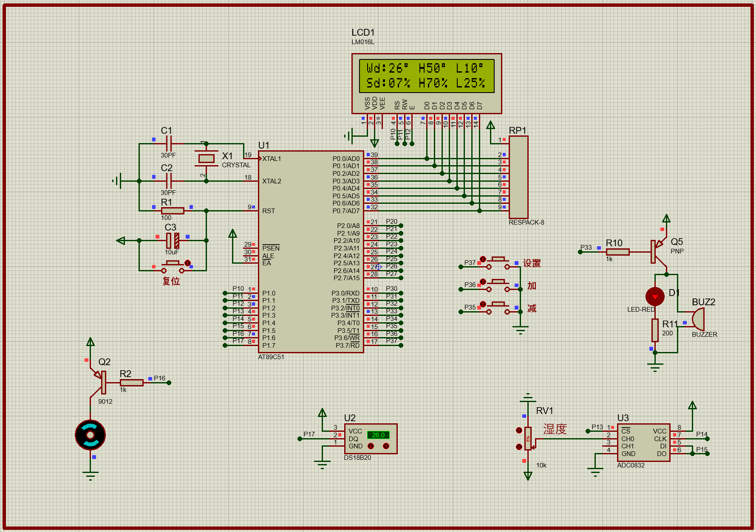Toggle the 复位 reset button actuator

[187, 263]
